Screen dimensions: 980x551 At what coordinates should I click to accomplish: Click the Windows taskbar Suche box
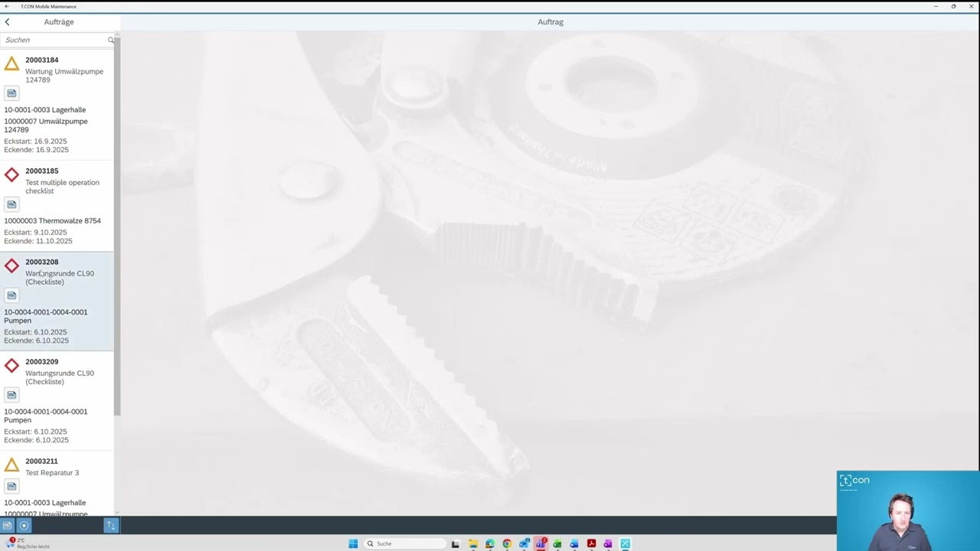click(406, 544)
